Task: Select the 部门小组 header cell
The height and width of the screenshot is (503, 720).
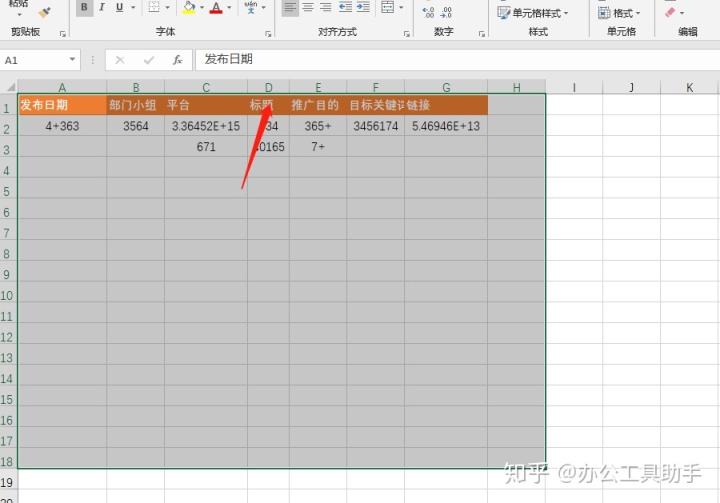Action: [135, 105]
